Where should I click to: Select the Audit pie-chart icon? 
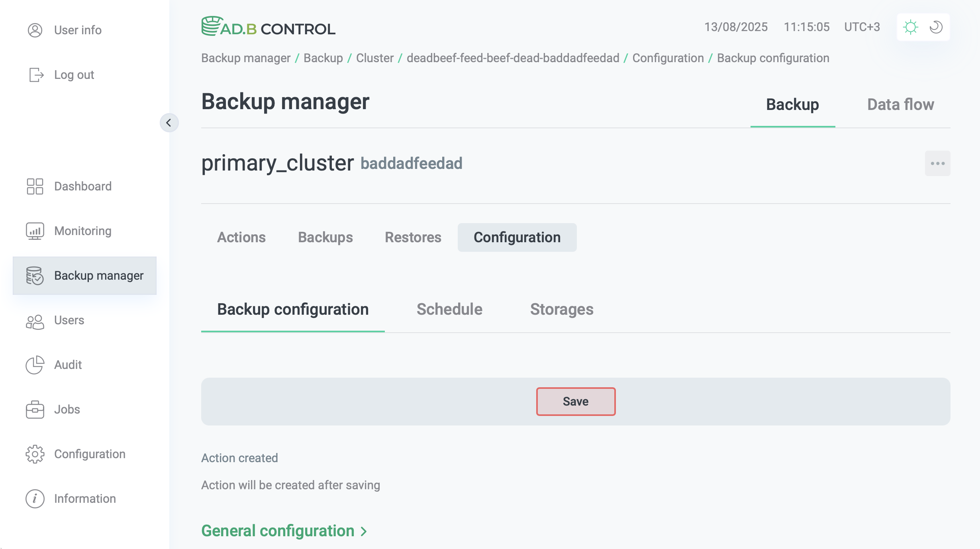(x=35, y=365)
